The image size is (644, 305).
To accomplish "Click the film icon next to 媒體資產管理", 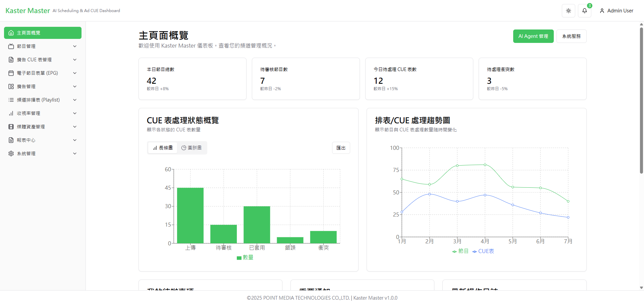I will click(11, 127).
